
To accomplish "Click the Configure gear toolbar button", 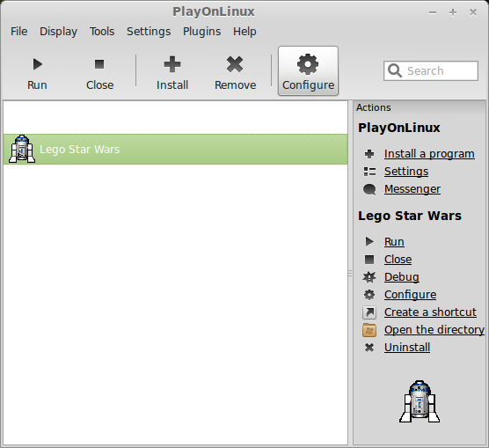I will (x=308, y=71).
